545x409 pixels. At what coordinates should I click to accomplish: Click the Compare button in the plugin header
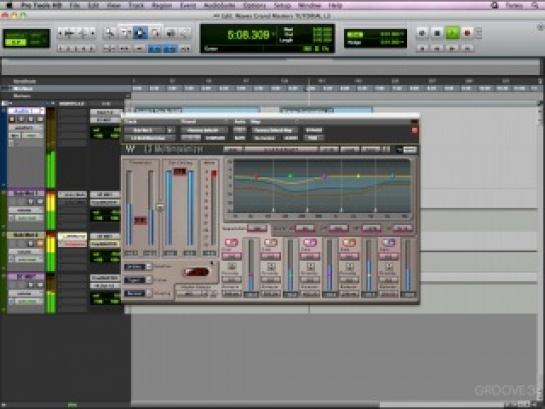(x=215, y=138)
